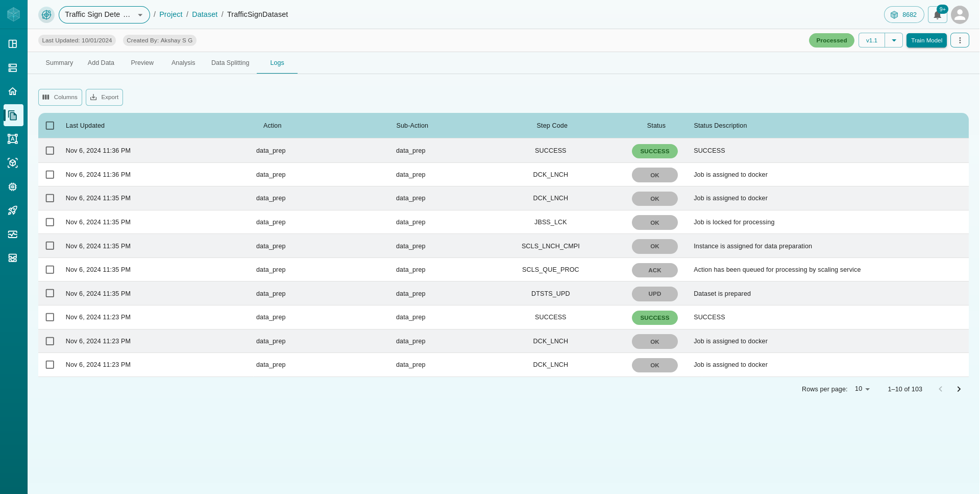Click the Action column header

tap(273, 126)
